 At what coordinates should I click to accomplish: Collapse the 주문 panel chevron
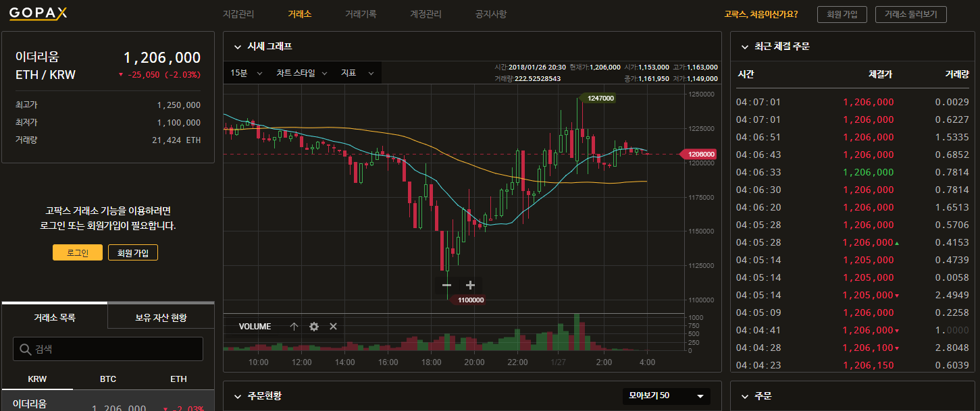pos(745,396)
